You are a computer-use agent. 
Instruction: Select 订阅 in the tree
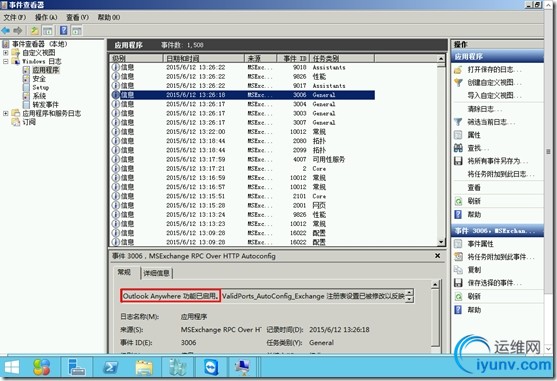pyautogui.click(x=29, y=122)
